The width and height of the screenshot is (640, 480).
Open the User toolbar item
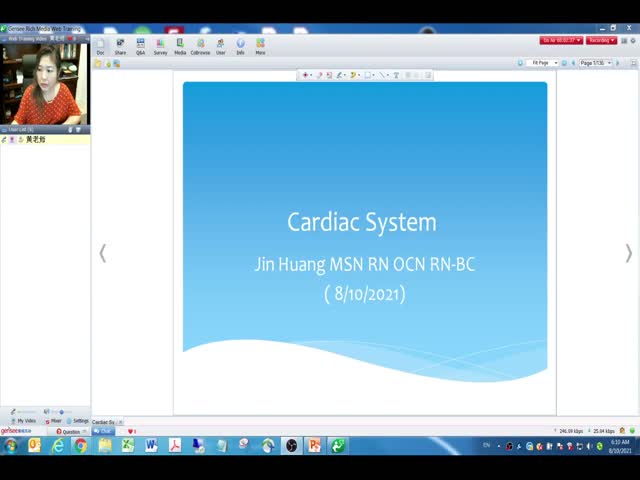click(220, 46)
